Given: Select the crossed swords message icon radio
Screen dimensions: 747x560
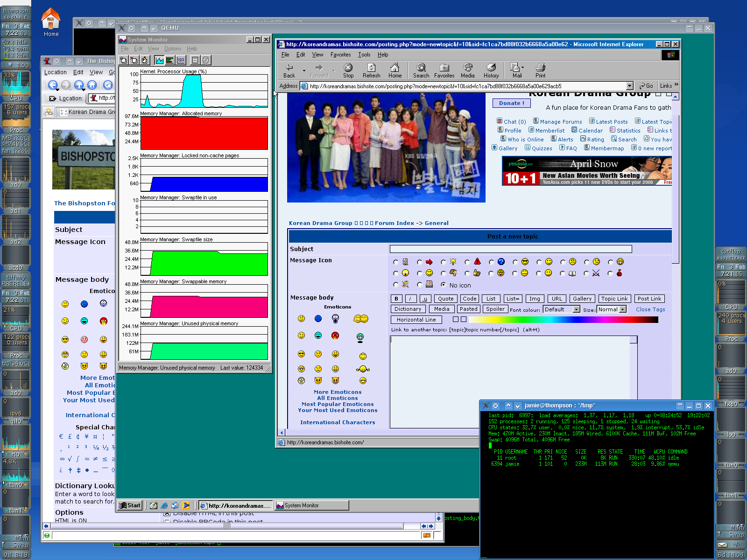Looking at the screenshot, I should (x=586, y=273).
